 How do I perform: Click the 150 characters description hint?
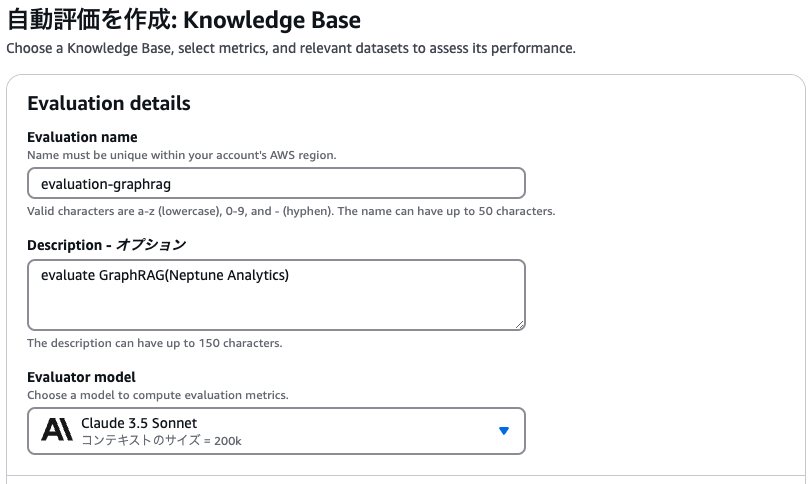155,343
